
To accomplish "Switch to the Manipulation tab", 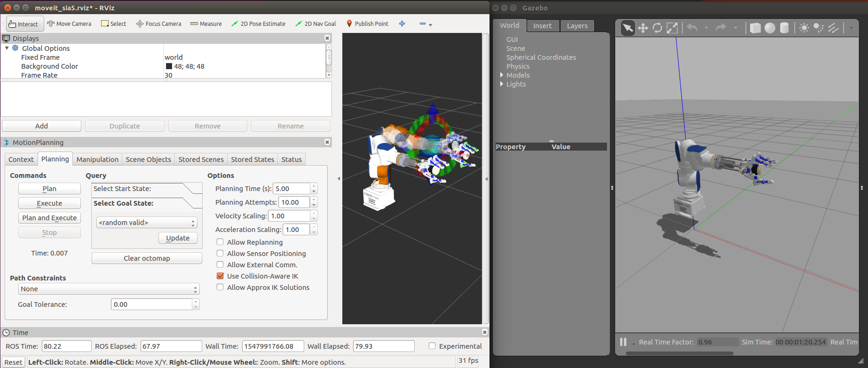I will coord(97,160).
